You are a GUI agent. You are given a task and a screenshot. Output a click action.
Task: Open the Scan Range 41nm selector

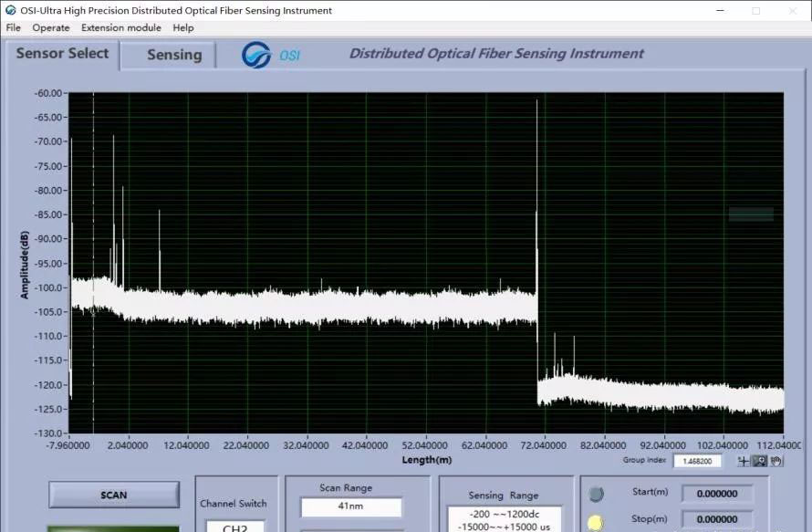click(x=351, y=506)
